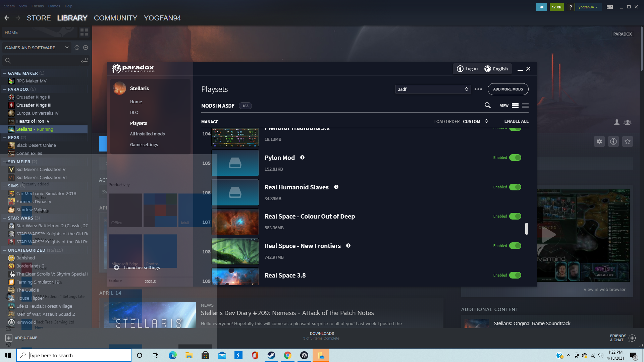The width and height of the screenshot is (644, 362).
Task: Open Launcher settings gear
Action: 117,267
